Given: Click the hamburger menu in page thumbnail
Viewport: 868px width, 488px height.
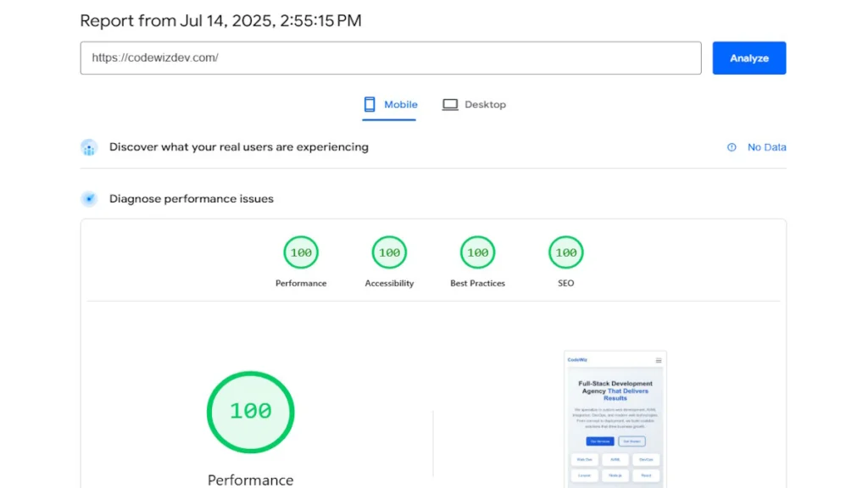Looking at the screenshot, I should pos(659,361).
